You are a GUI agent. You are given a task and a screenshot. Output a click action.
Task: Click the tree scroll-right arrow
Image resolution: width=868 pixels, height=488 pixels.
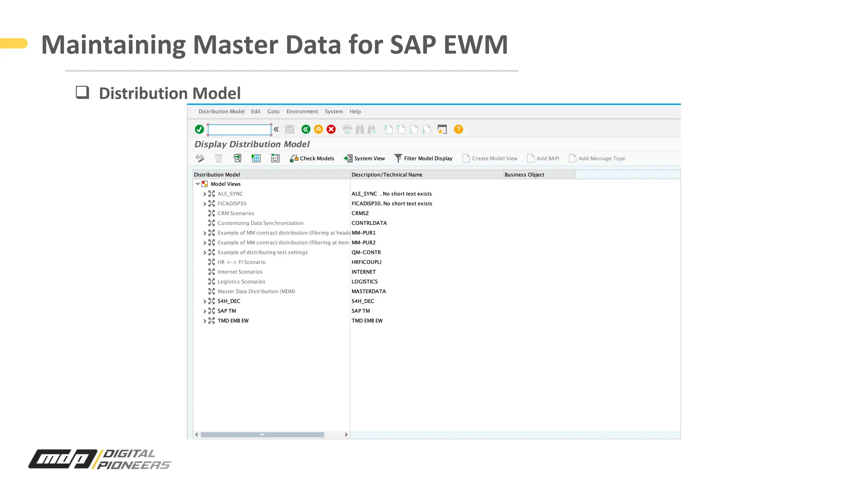pyautogui.click(x=346, y=435)
